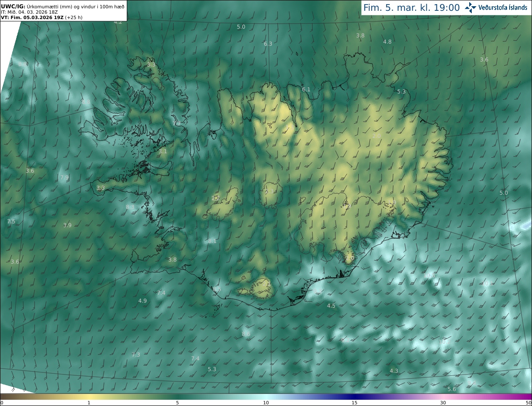Click the color scale at tick 0

pos(2,403)
